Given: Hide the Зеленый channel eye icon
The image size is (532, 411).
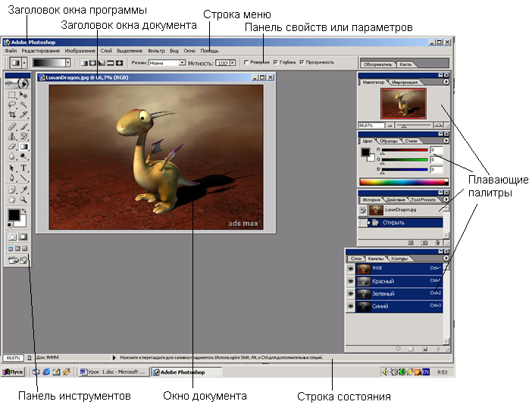Looking at the screenshot, I should 350,294.
